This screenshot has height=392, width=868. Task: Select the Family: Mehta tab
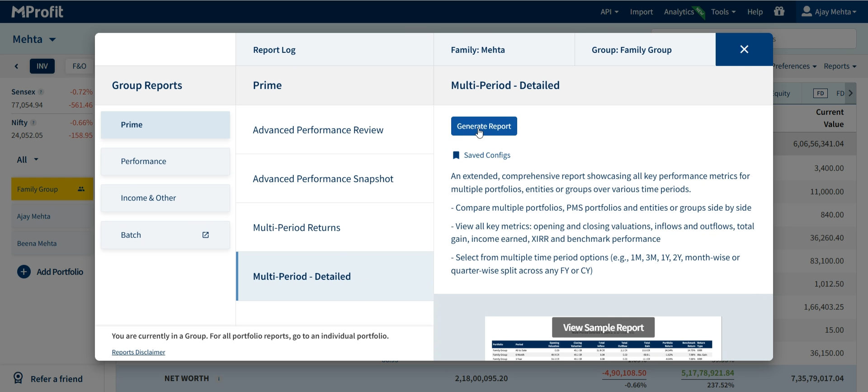click(x=504, y=50)
